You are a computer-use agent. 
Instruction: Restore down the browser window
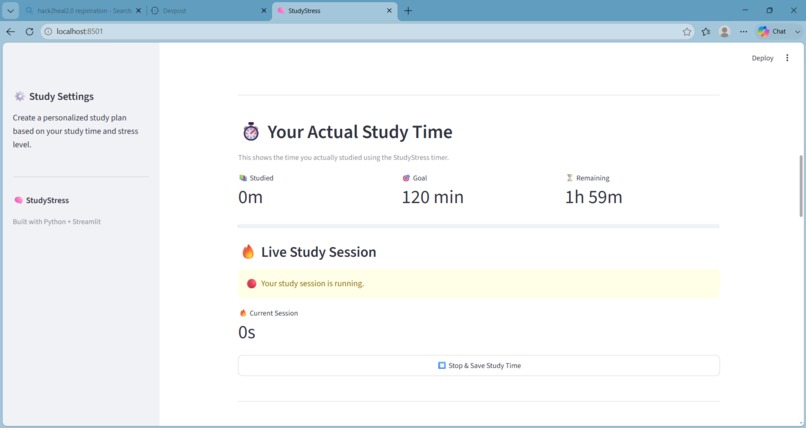770,10
